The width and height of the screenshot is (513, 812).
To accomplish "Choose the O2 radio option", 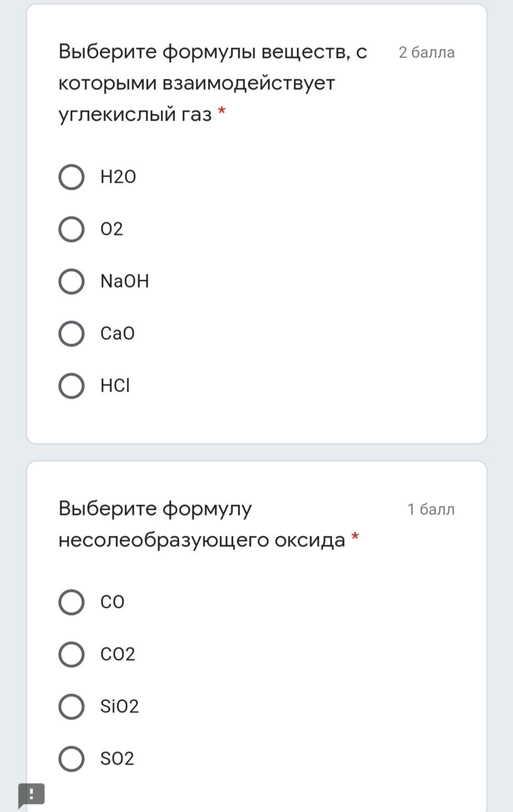I will pos(71,229).
